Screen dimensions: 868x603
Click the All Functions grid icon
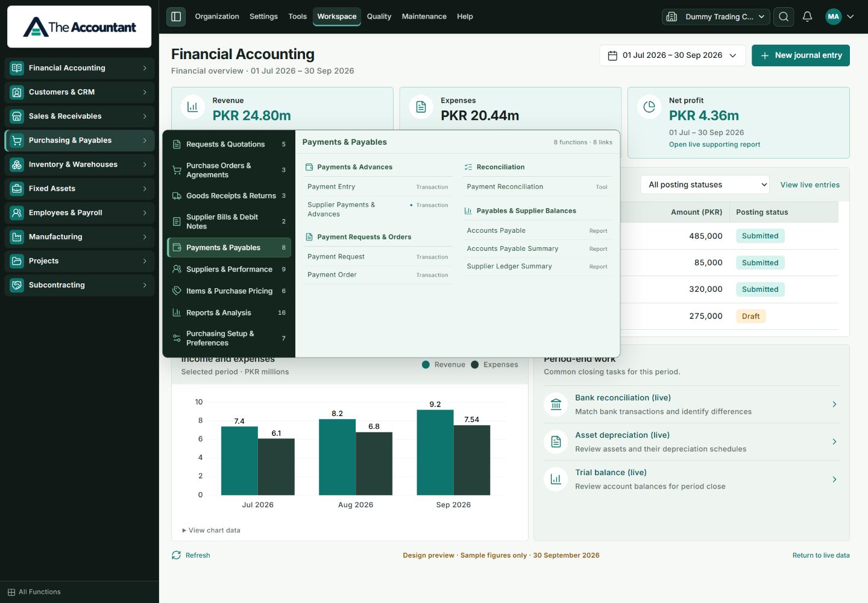coord(11,592)
